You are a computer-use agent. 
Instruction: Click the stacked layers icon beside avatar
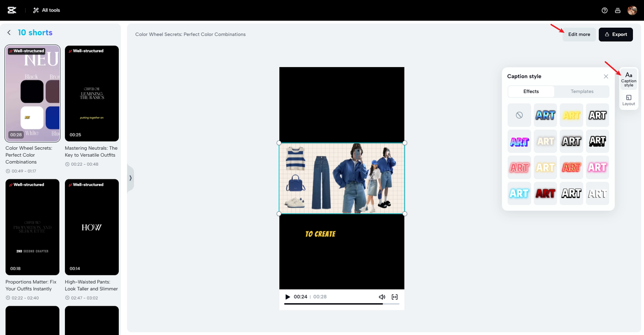coord(618,10)
